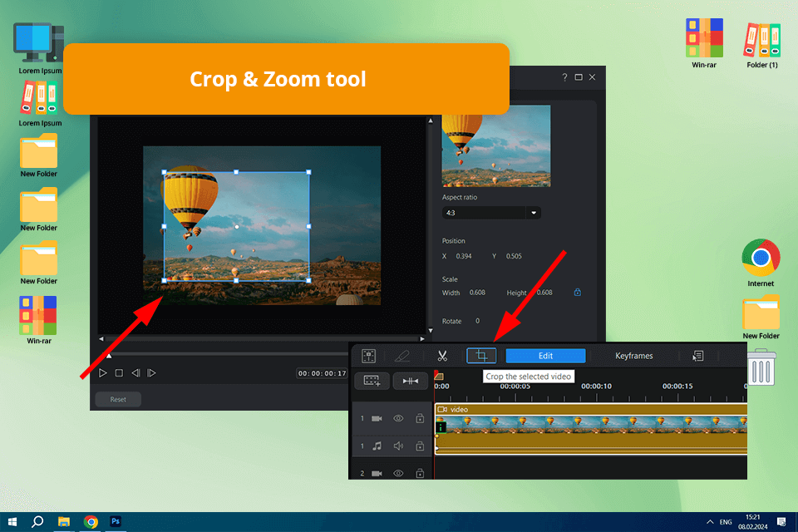Lock video track 1

tap(420, 418)
